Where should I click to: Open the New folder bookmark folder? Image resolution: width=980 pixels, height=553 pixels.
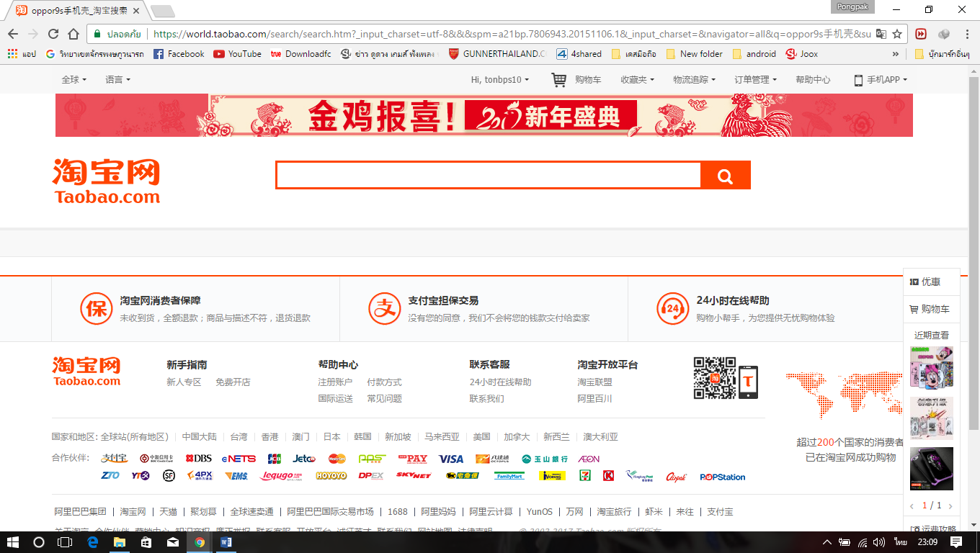[x=695, y=54]
